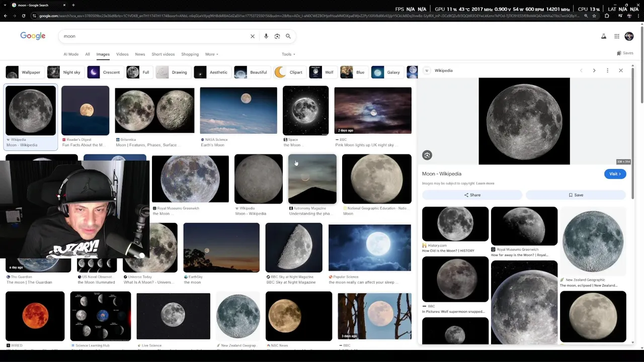This screenshot has width=644, height=362.
Task: Reload the page
Action: 24,16
